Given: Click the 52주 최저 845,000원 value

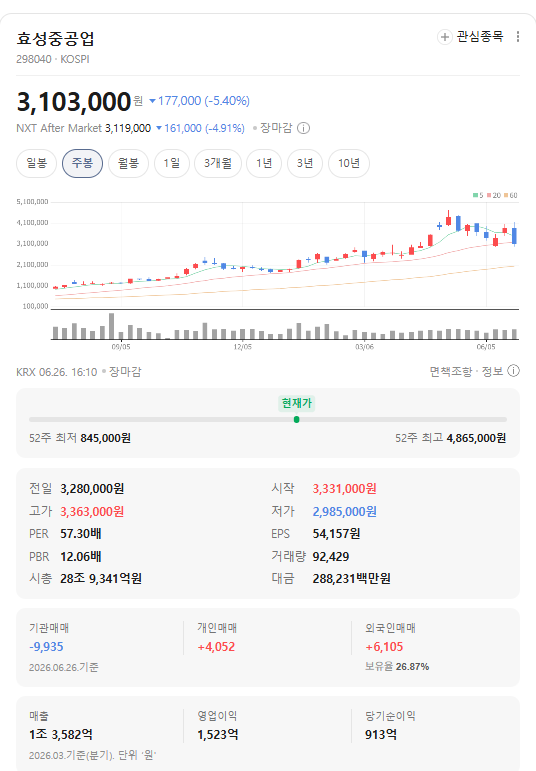Looking at the screenshot, I should click(x=105, y=438).
